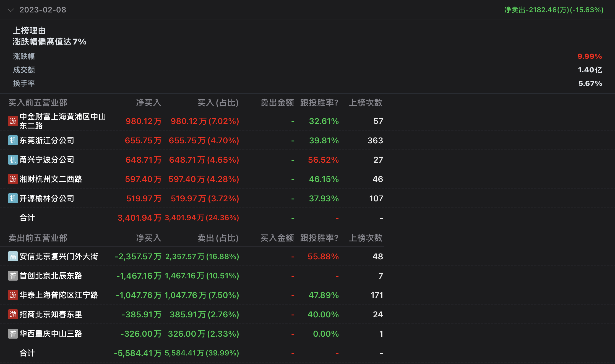The width and height of the screenshot is (615, 364).
Task: Click 高 badge beside 安信北京复兴门外大街
Action: 13,256
